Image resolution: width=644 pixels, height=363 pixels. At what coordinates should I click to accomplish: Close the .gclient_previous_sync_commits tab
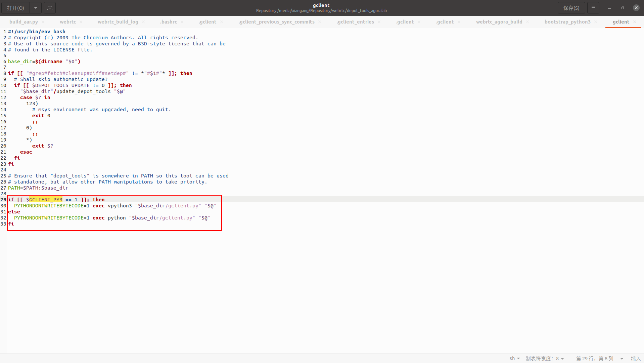point(320,22)
